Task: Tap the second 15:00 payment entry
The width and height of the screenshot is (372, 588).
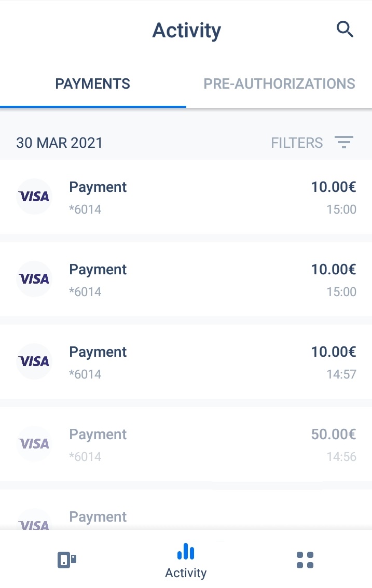Action: [x=186, y=279]
